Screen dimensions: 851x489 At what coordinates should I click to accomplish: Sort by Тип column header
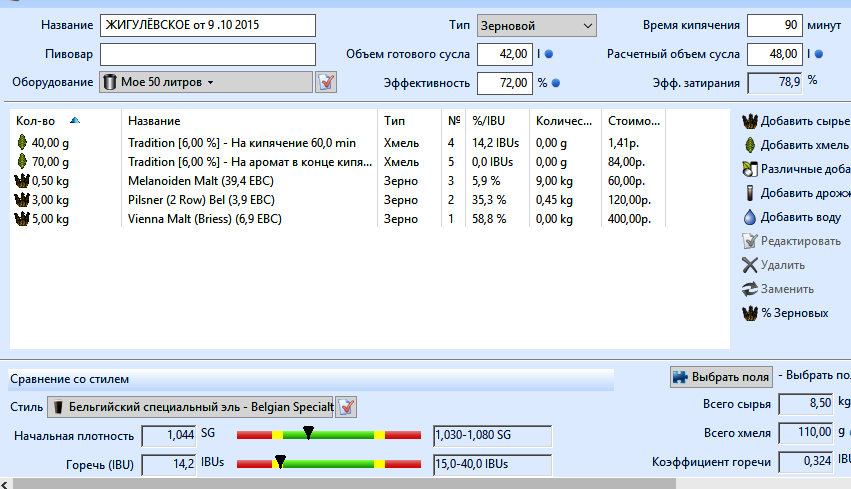point(409,120)
